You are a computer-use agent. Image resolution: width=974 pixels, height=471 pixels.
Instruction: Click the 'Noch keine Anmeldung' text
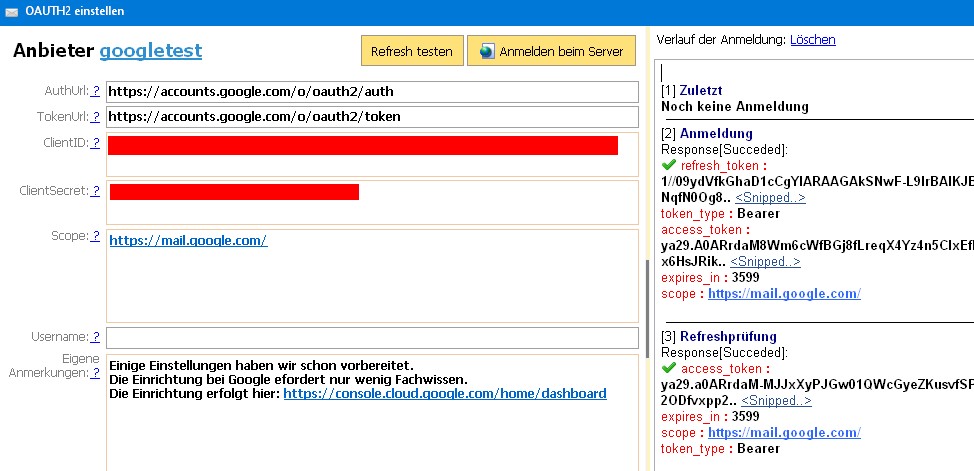[735, 106]
